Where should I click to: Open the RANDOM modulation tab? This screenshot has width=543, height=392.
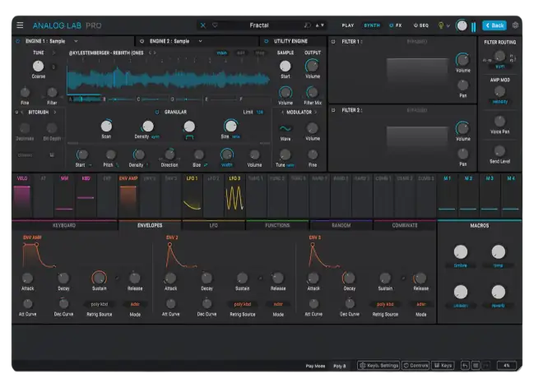[341, 225]
